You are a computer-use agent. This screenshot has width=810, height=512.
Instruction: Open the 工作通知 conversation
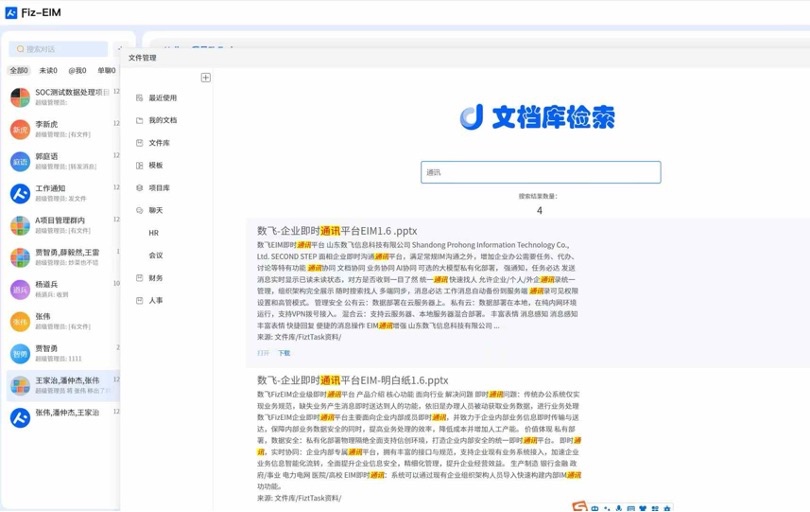[64, 193]
